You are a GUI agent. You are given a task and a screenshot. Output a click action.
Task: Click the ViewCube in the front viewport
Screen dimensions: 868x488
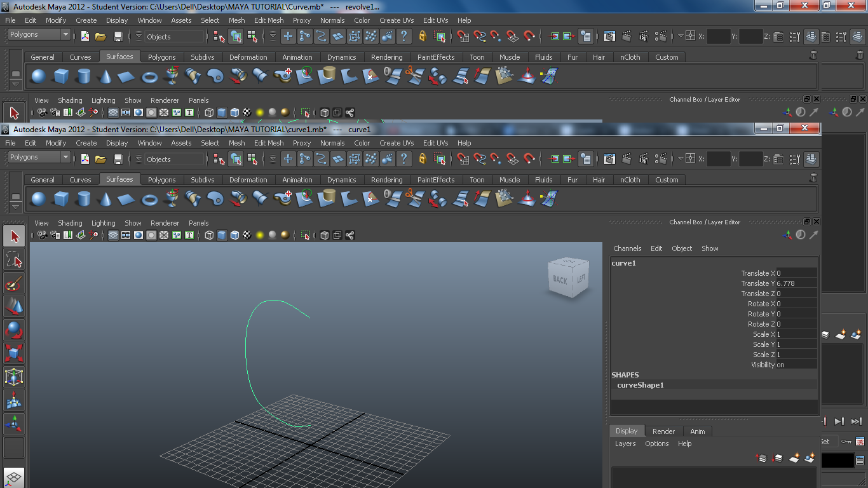[x=569, y=278]
